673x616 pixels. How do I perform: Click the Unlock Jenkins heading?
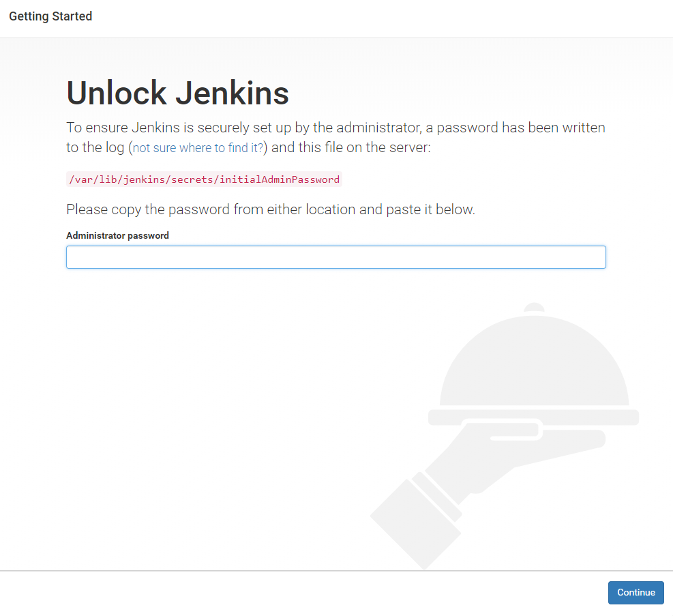178,93
